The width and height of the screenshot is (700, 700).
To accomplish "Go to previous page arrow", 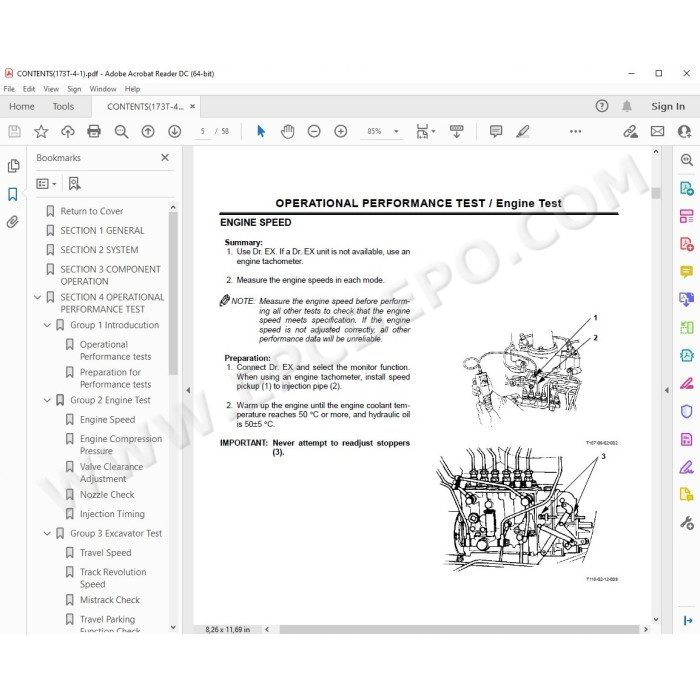I will (x=148, y=131).
